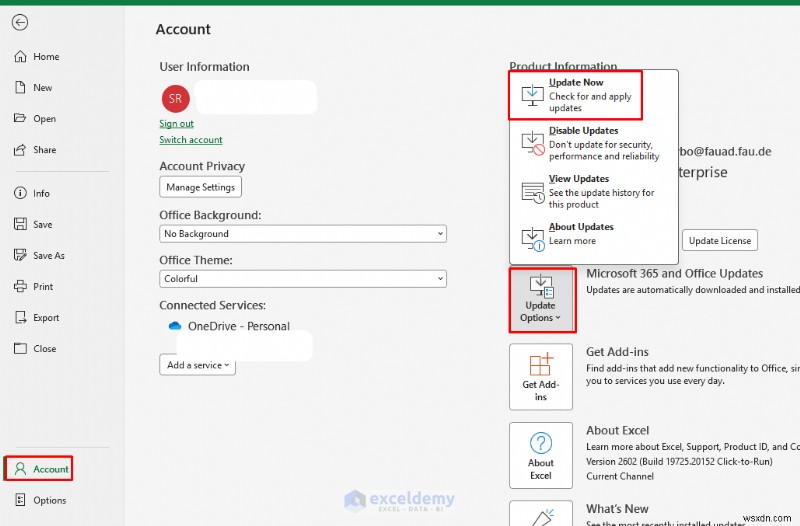Image resolution: width=800 pixels, height=526 pixels.
Task: Click the Account Privacy heading
Action: click(x=202, y=166)
